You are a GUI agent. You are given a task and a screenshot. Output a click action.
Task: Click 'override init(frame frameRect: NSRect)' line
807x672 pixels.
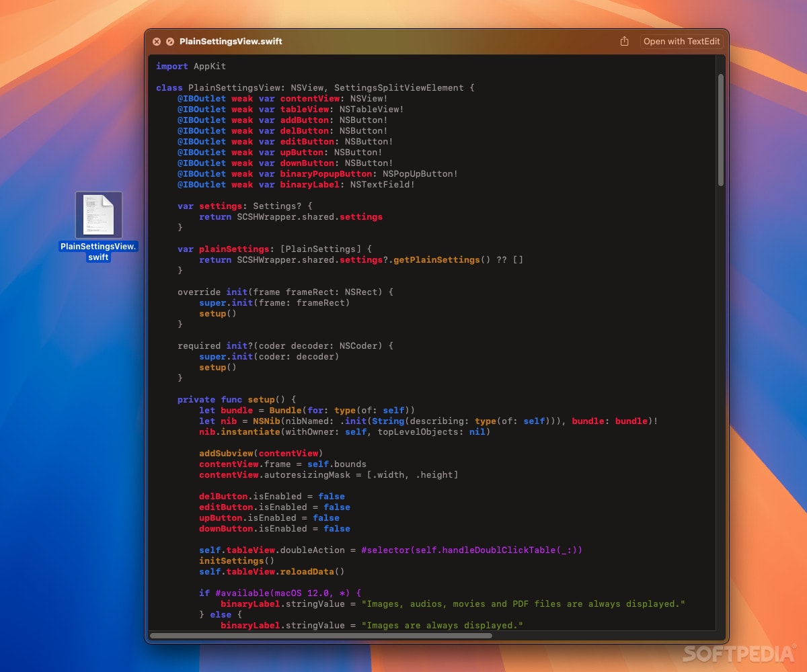285,292
